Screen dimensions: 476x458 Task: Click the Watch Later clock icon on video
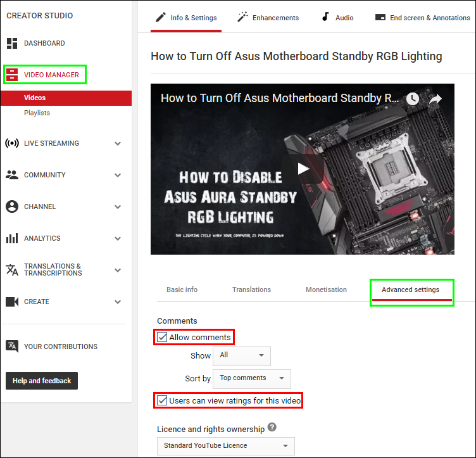coord(413,99)
